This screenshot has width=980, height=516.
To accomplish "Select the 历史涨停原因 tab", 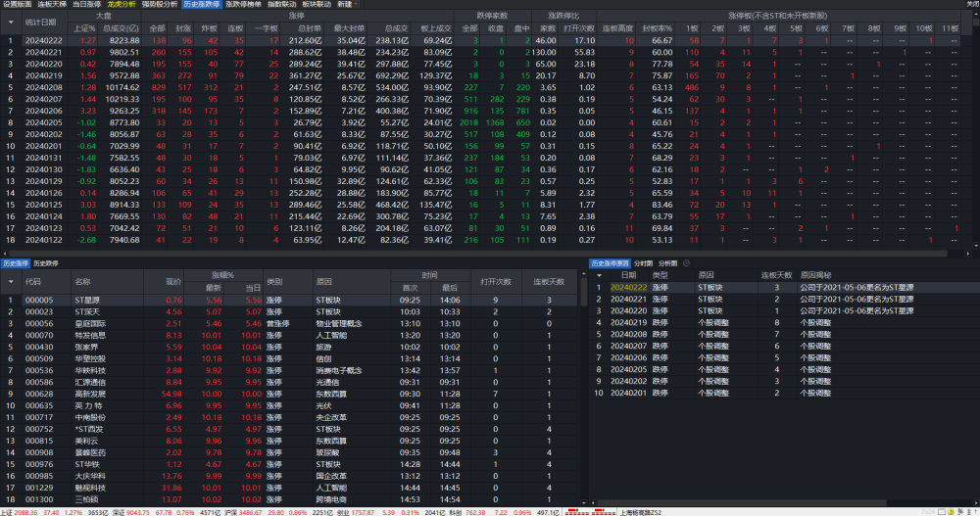I will [x=610, y=263].
